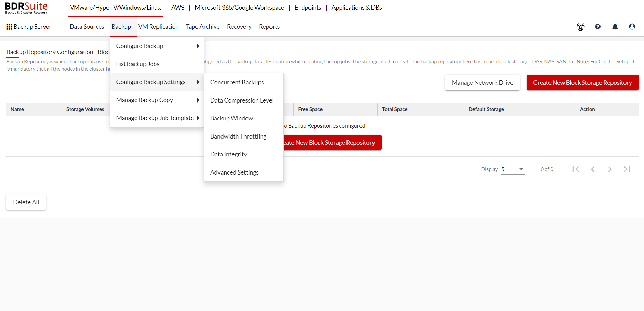Choose Data Integrity option

[x=244, y=154]
